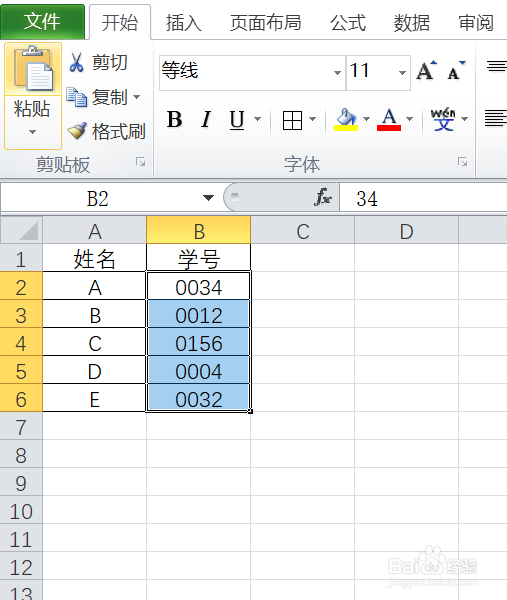Open the Paste options dropdown arrow
This screenshot has width=507, height=600.
pos(33,132)
